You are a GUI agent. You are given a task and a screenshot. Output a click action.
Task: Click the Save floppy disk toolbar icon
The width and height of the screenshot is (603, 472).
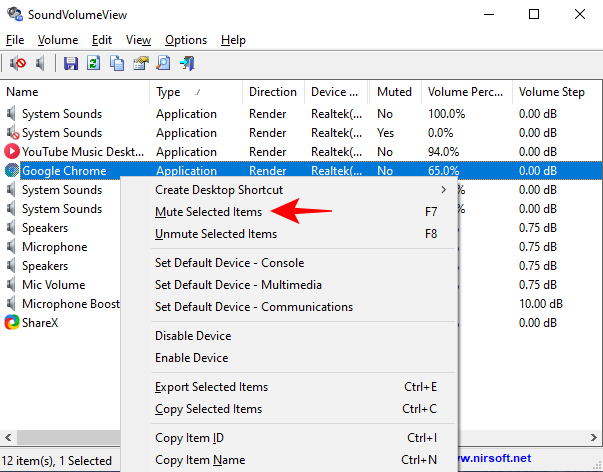[71, 64]
